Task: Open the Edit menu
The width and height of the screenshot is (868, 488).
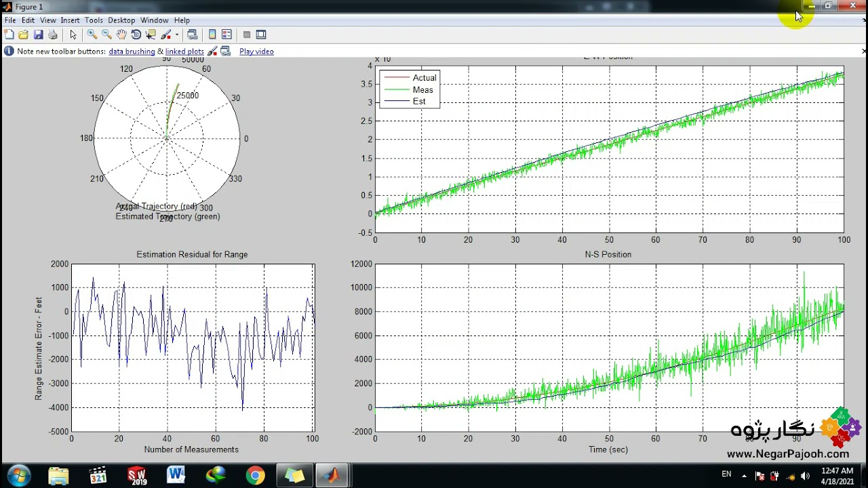Action: point(28,20)
